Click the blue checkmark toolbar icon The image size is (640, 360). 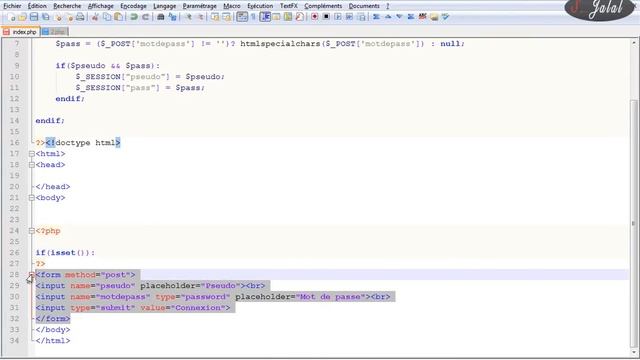pyautogui.click(x=445, y=17)
